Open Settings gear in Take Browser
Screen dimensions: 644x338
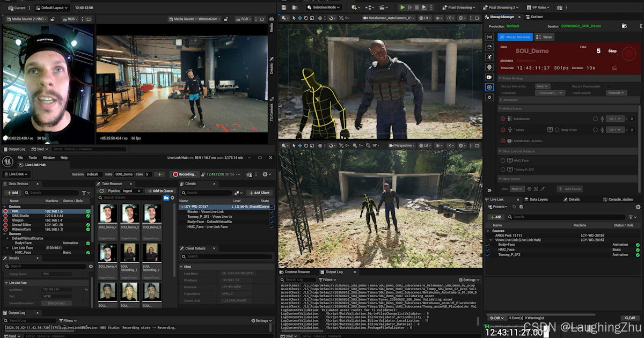pyautogui.click(x=172, y=198)
